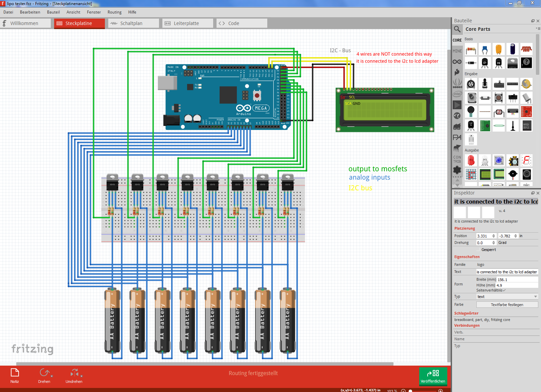The height and width of the screenshot is (392, 541).
Task: Switch to the Leiterplatte tab
Action: 188,23
